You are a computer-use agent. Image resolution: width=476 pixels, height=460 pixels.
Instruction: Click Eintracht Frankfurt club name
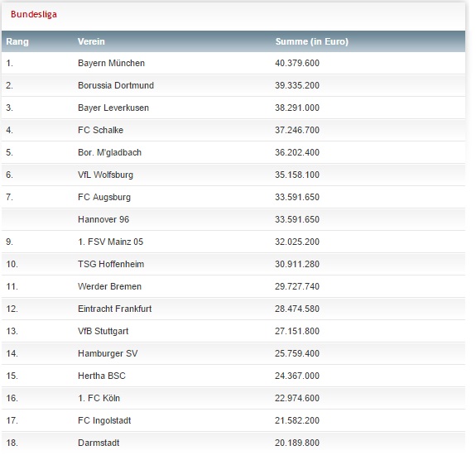pyautogui.click(x=114, y=309)
